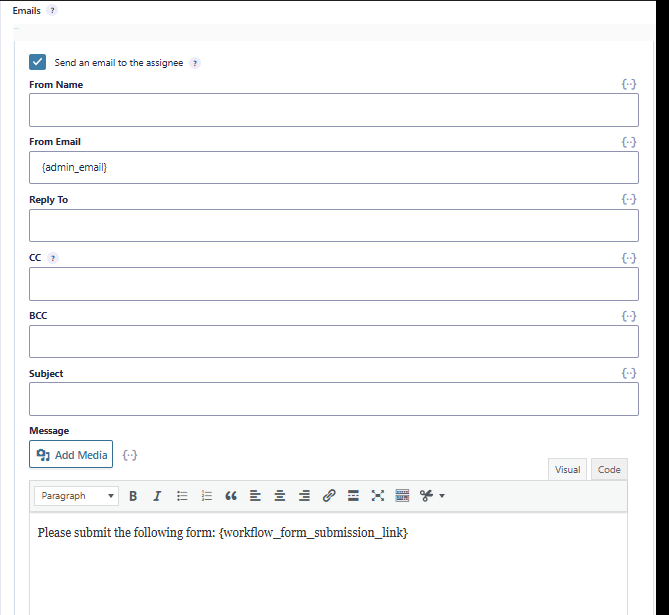
Task: Toggle fullscreen editor mode
Action: 378,496
